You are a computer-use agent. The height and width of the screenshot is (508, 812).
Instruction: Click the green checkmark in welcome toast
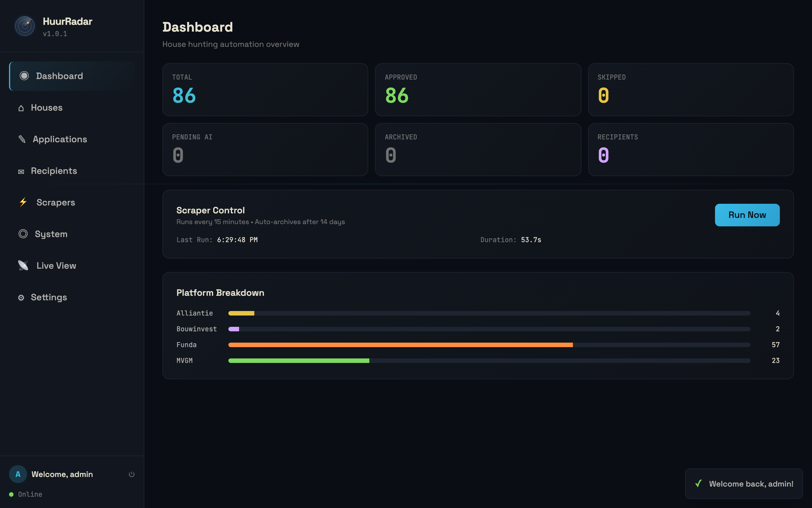click(x=699, y=483)
